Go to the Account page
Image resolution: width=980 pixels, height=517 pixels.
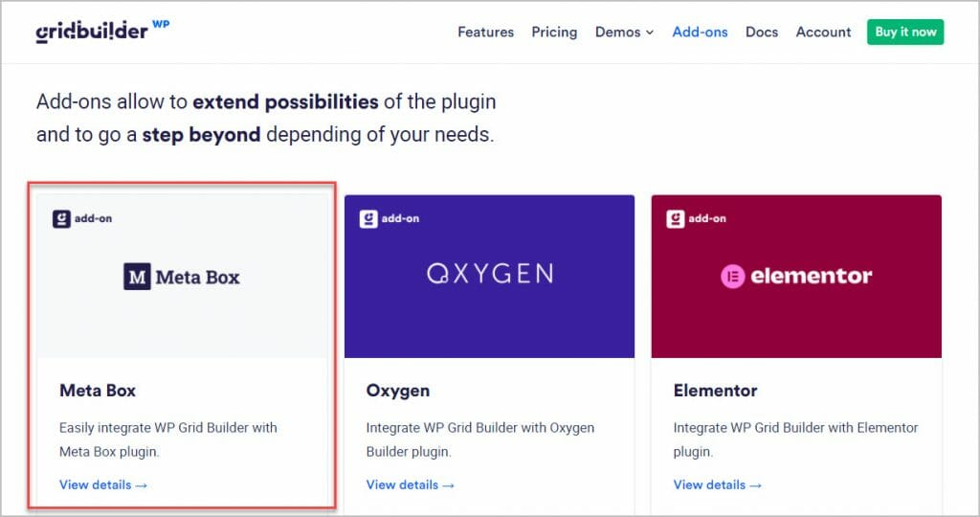[823, 32]
